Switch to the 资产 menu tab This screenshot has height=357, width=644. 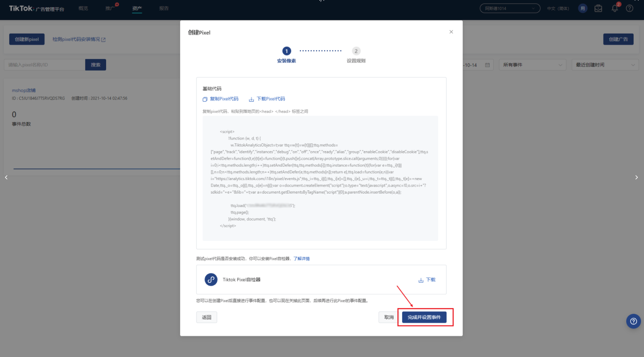pyautogui.click(x=137, y=8)
